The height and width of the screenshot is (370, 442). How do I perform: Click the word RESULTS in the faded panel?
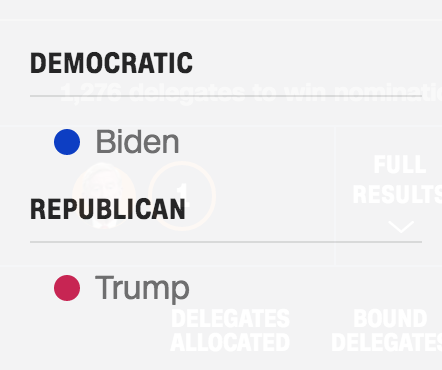click(397, 194)
